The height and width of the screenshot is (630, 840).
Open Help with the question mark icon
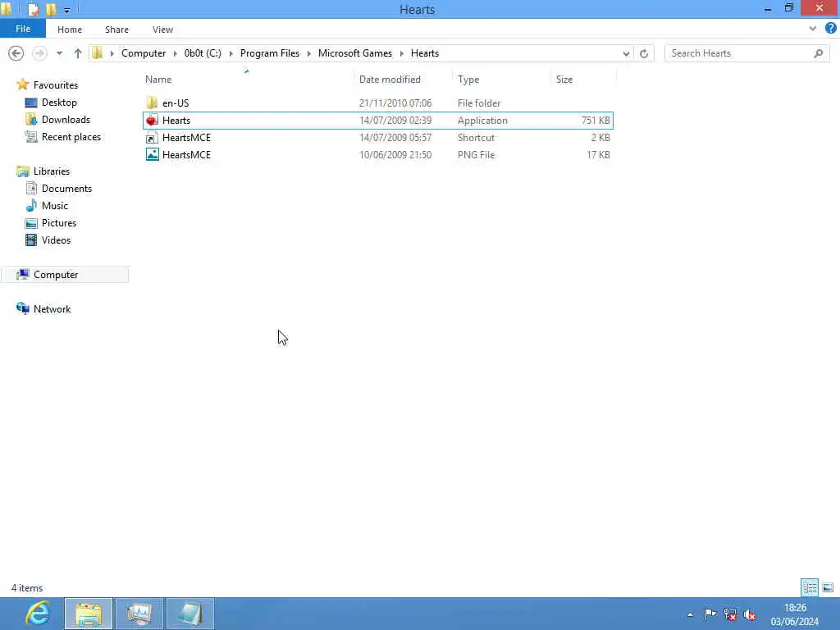(x=830, y=29)
